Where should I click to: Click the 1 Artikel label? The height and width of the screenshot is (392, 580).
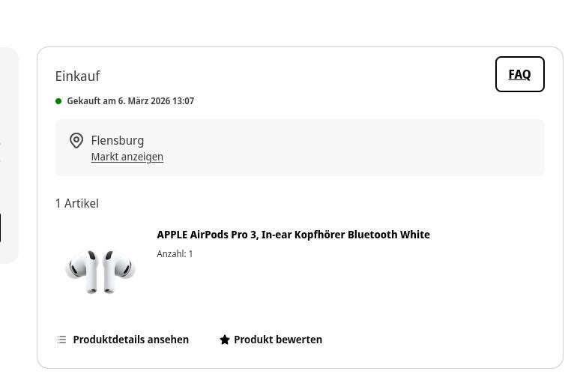coord(76,203)
